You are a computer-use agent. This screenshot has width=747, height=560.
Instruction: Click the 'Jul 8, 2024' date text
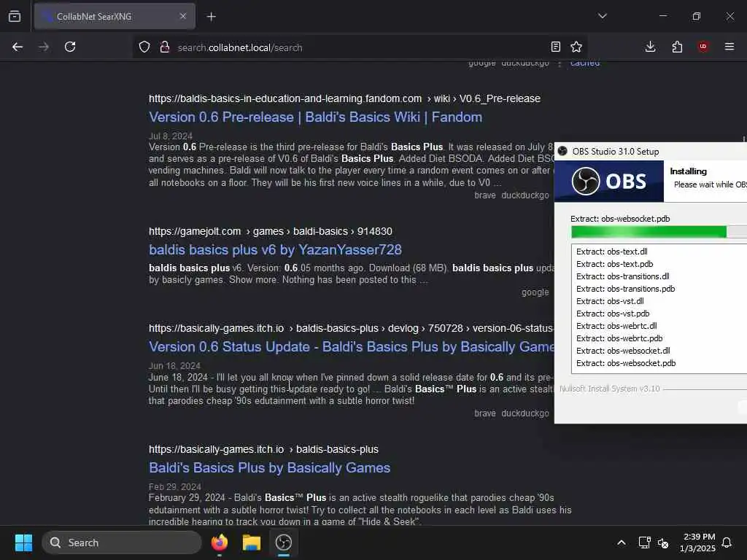pos(171,136)
